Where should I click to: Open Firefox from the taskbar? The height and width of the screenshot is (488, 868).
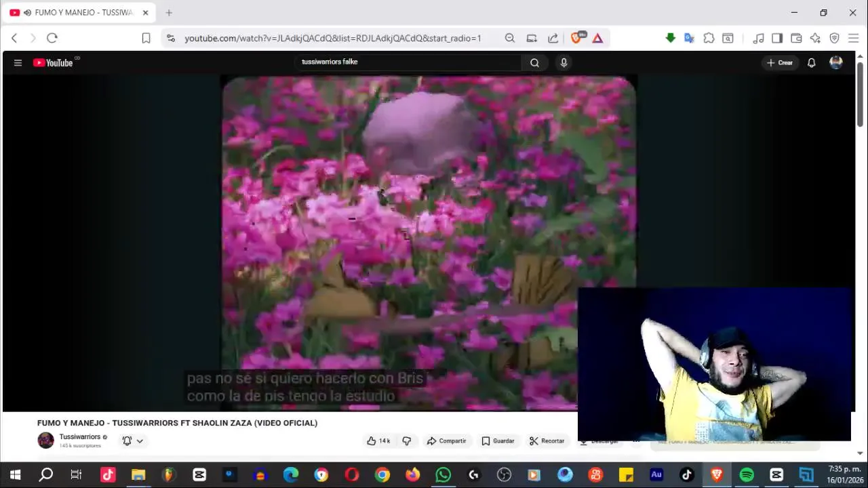tap(412, 475)
